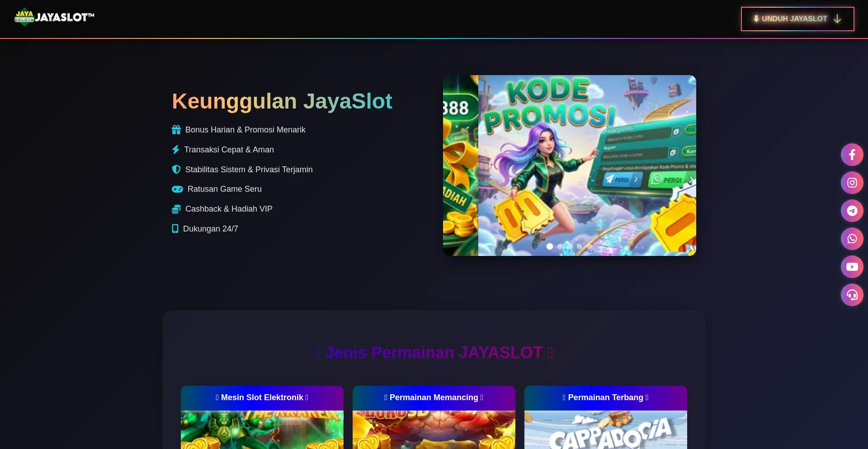
Task: Click "Stabilitas Sistem & Privasi Terjamin" text
Action: click(x=249, y=170)
